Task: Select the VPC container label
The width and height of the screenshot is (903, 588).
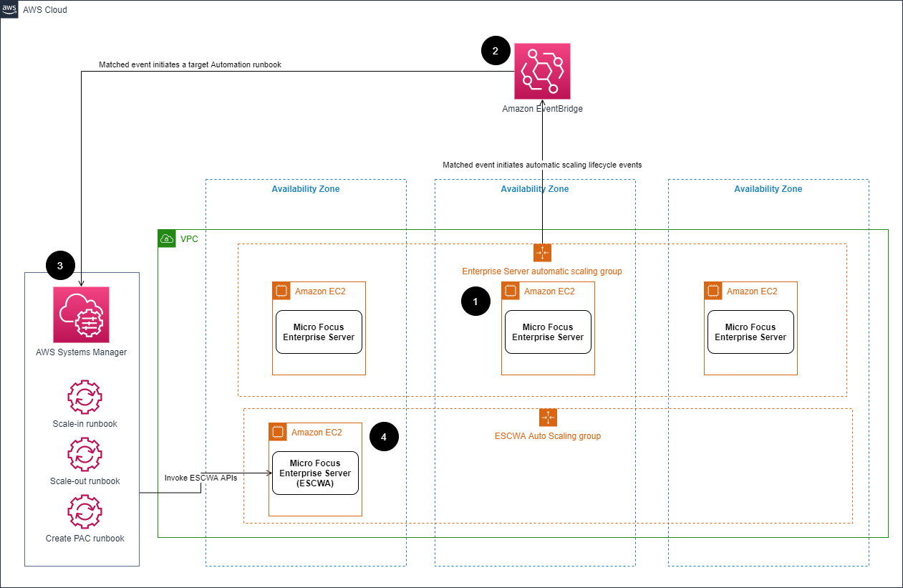Action: 188,238
